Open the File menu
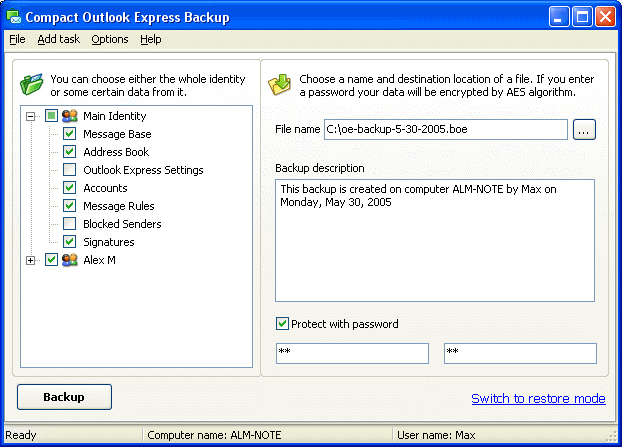The height and width of the screenshot is (447, 622). point(17,39)
